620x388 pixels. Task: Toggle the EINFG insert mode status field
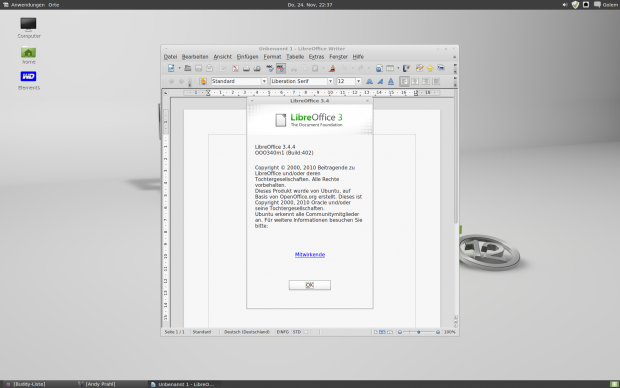point(283,332)
